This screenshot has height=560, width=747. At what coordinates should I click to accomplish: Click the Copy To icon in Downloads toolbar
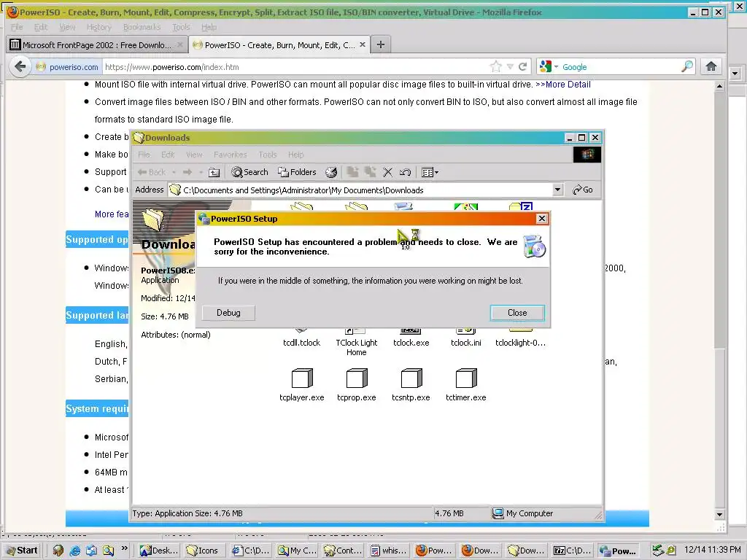pos(370,172)
